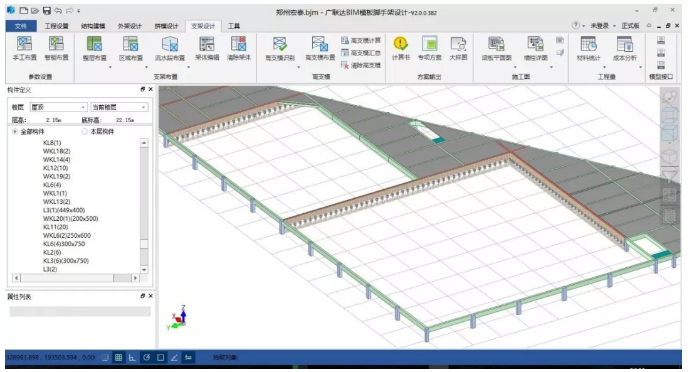Expand the 未登录 account dropdown
The width and height of the screenshot is (688, 372).
pyautogui.click(x=614, y=26)
